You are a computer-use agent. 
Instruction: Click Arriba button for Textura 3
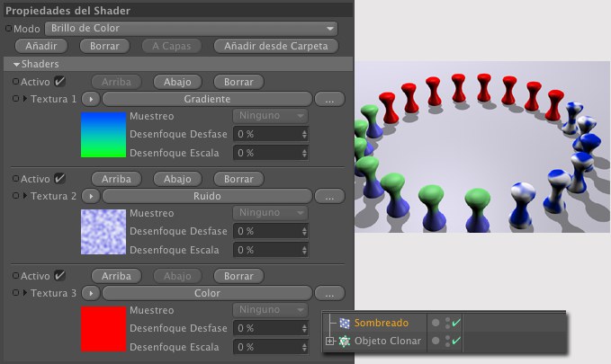116,276
